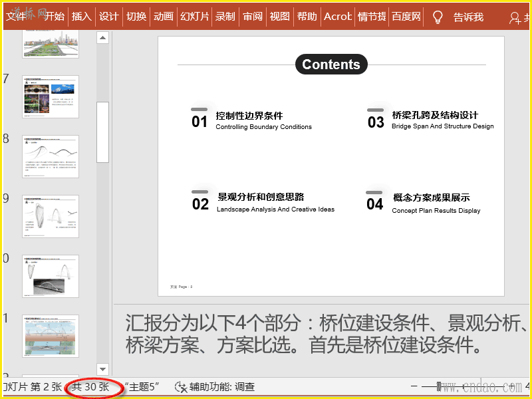
Task: Click the 景观分析和创意思路 heading
Action: (x=261, y=197)
